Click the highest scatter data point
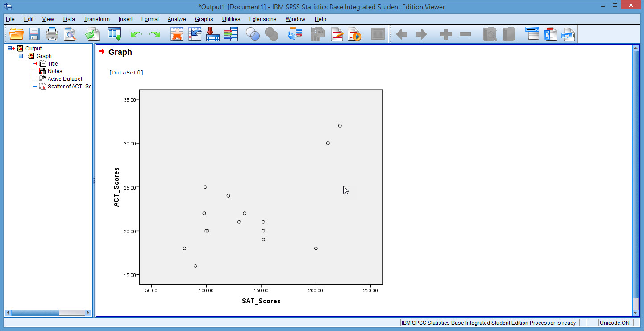This screenshot has height=331, width=644. pos(340,126)
